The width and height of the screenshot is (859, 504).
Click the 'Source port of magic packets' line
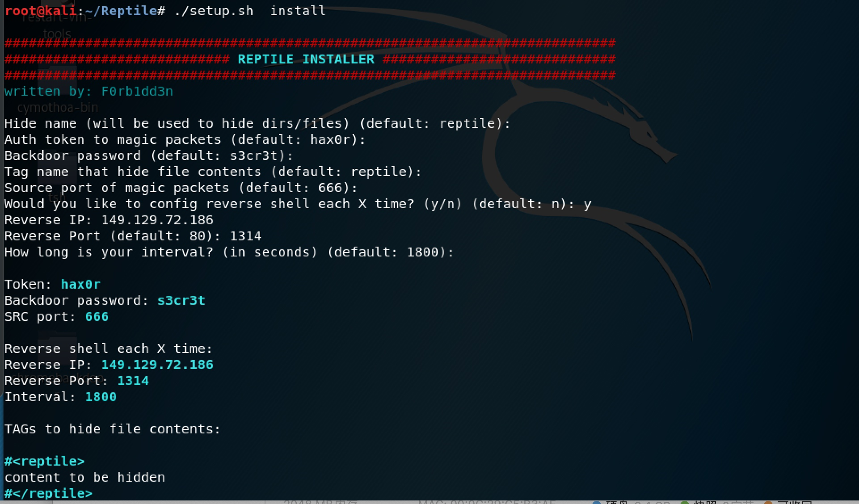(181, 188)
